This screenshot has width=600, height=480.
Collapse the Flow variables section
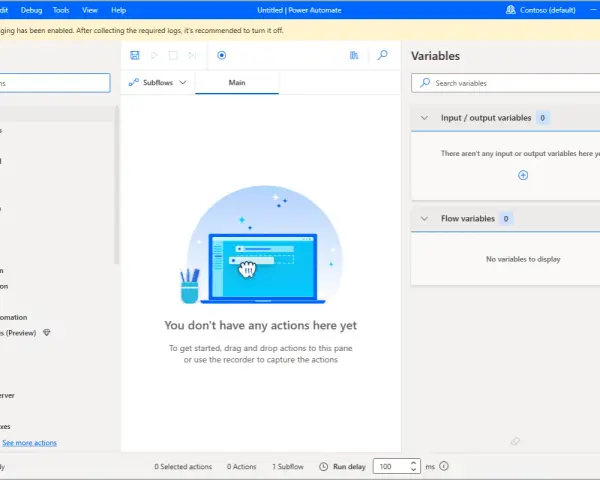pyautogui.click(x=424, y=219)
